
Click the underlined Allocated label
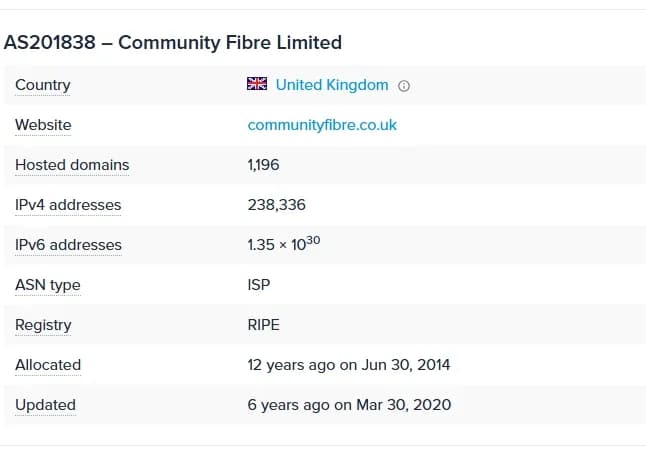[x=48, y=365]
